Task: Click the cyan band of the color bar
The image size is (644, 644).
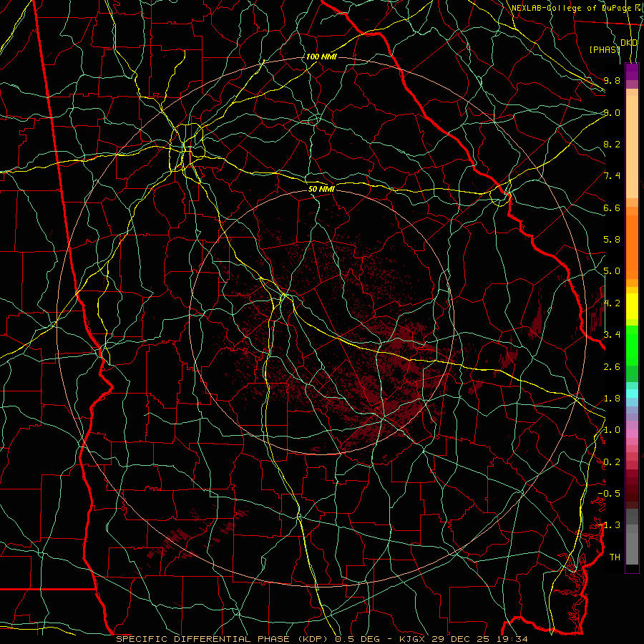Action: pyautogui.click(x=632, y=393)
